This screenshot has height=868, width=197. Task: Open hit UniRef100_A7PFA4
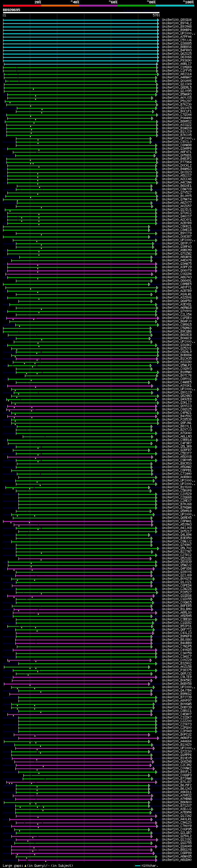176,37
